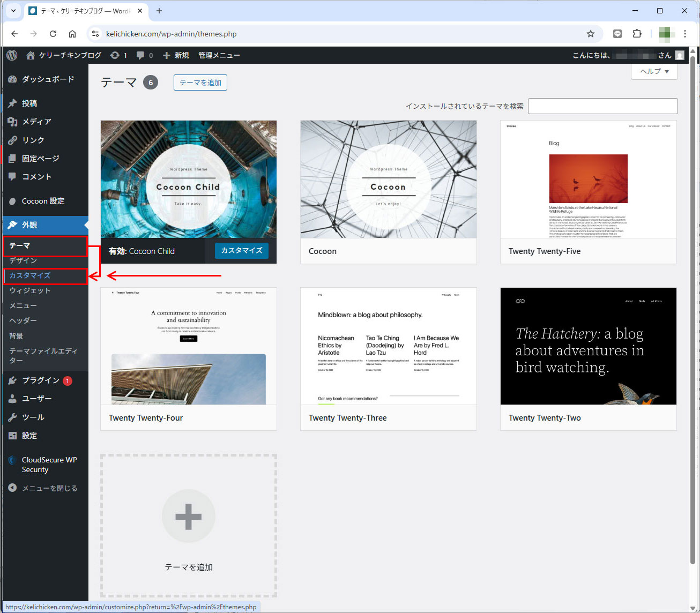700x613 pixels.
Task: Click the blue カスタマイズ button on Cocoon Child
Action: [242, 250]
